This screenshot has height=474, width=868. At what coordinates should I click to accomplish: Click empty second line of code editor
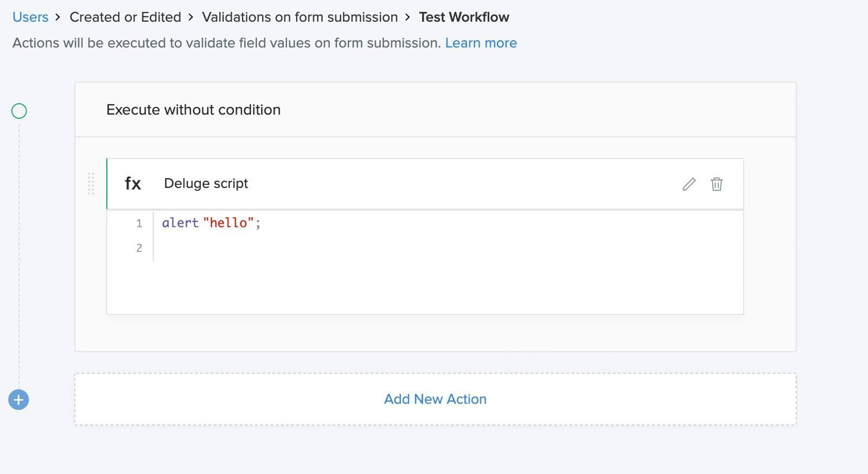coord(448,248)
